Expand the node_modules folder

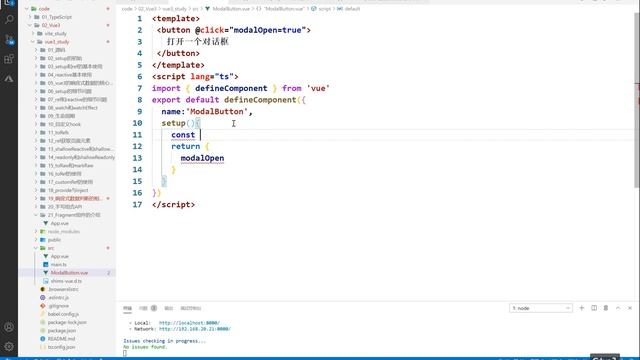coord(37,231)
